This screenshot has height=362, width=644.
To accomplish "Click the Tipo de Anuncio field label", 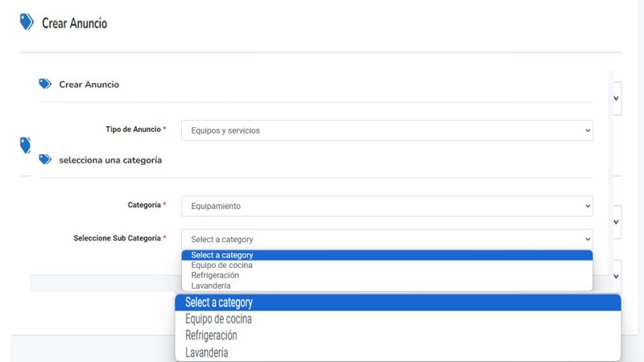I will tap(133, 130).
